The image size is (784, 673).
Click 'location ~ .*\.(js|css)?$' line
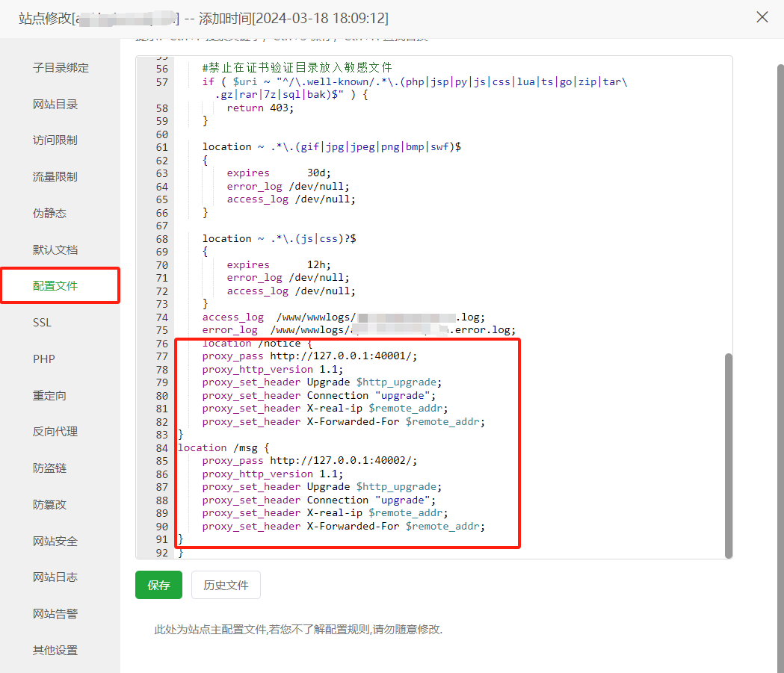pyautogui.click(x=279, y=239)
